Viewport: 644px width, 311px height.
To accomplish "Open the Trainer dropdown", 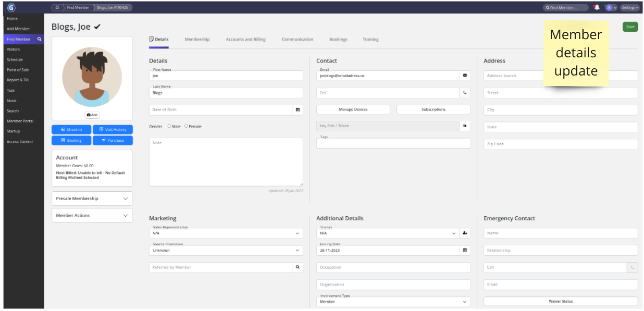I will [x=388, y=233].
